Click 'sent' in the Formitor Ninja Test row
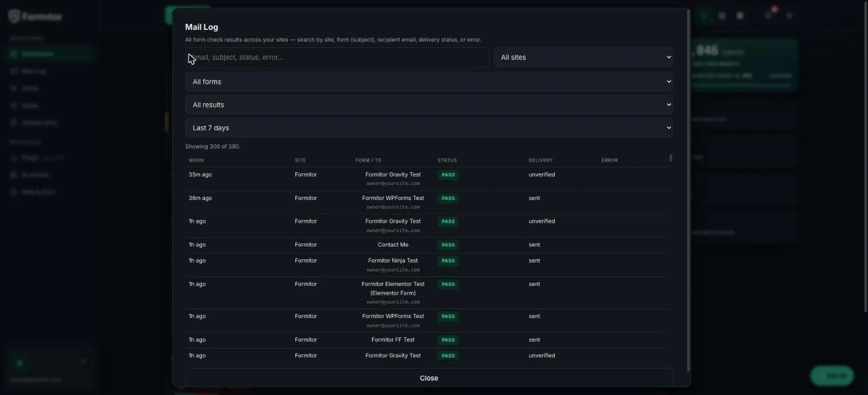 tap(534, 261)
